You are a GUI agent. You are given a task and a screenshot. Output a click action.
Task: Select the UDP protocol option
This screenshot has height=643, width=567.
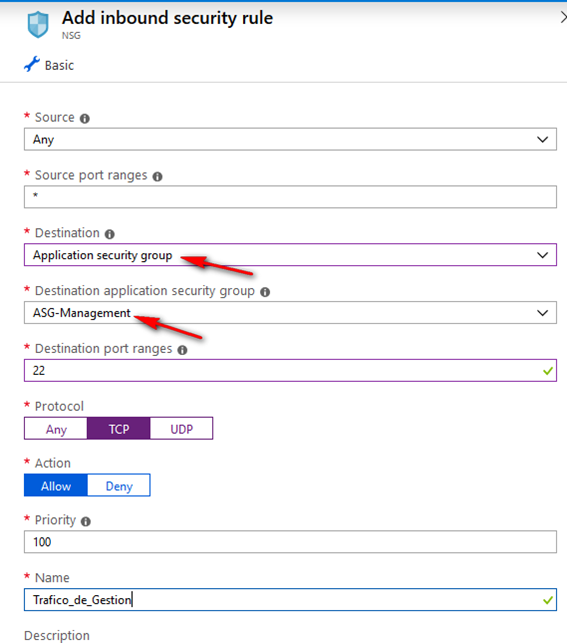[182, 429]
